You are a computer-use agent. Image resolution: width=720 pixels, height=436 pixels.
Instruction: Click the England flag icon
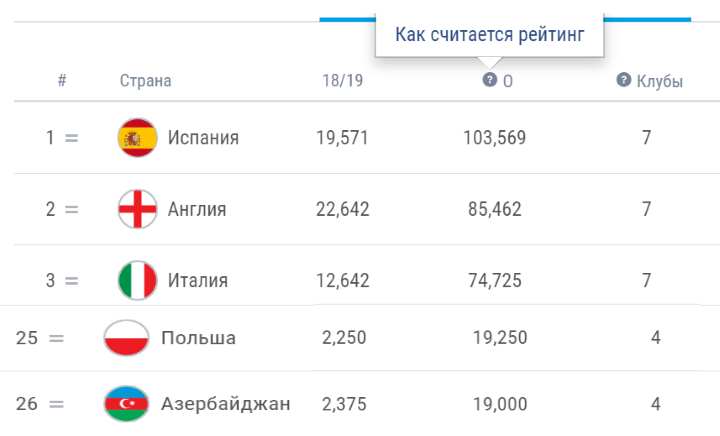pyautogui.click(x=137, y=209)
